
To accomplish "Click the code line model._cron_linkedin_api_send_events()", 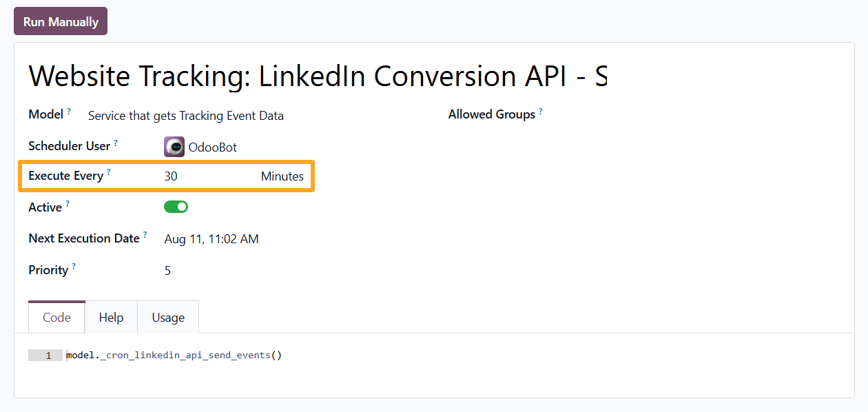I will pyautogui.click(x=174, y=356).
